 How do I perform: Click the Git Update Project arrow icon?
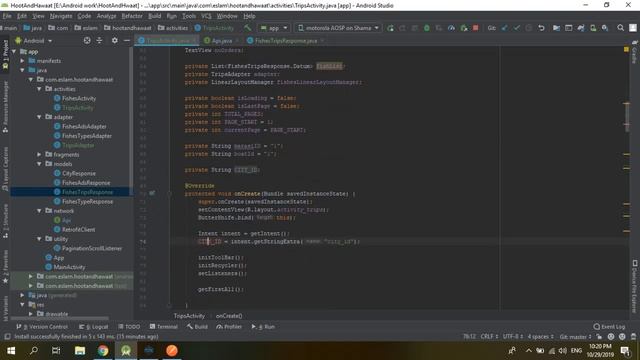click(x=504, y=28)
